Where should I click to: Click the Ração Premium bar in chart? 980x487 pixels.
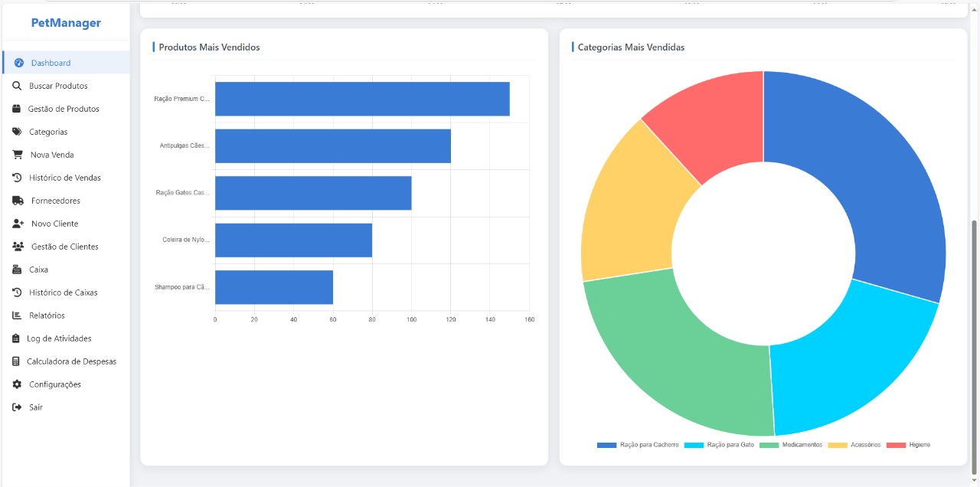pyautogui.click(x=361, y=99)
